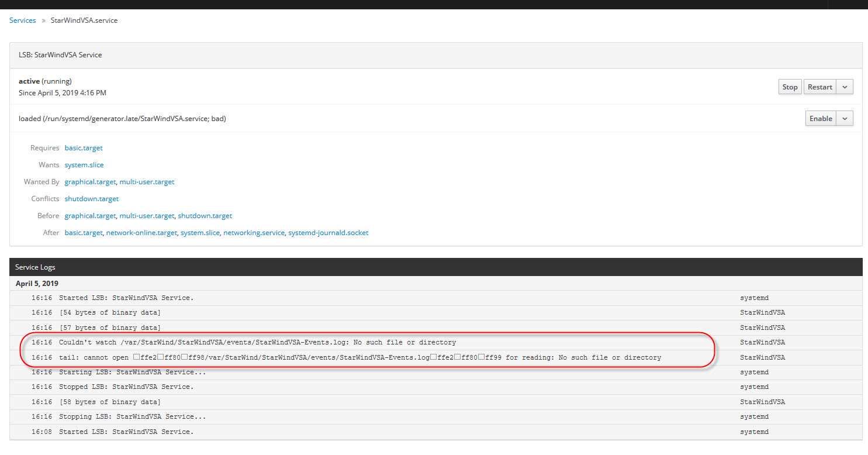Screen dimensions: 868x455
Task: Open systemd-journald.socket in the After row
Action: [328, 233]
